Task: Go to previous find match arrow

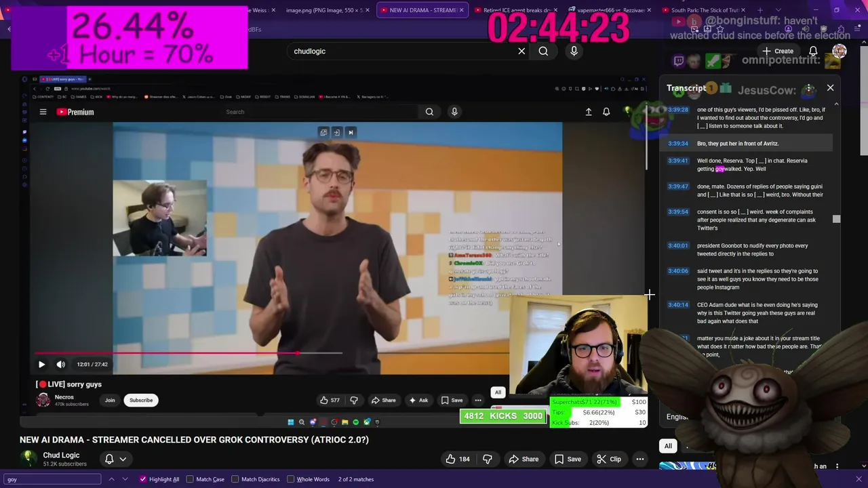Action: pos(111,479)
